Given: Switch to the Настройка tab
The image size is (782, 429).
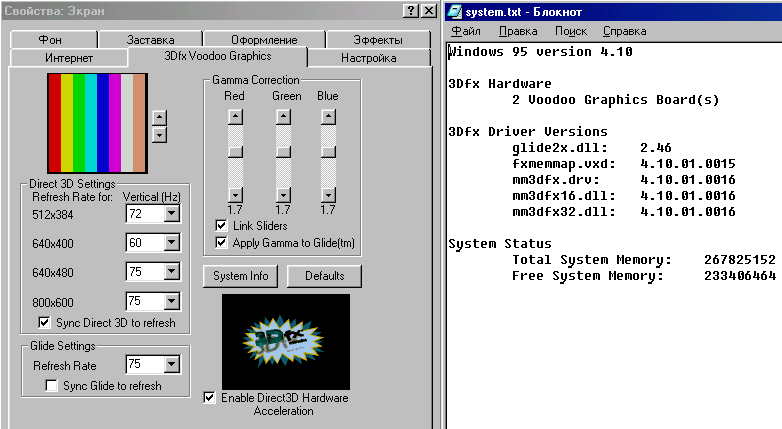Looking at the screenshot, I should tap(369, 58).
